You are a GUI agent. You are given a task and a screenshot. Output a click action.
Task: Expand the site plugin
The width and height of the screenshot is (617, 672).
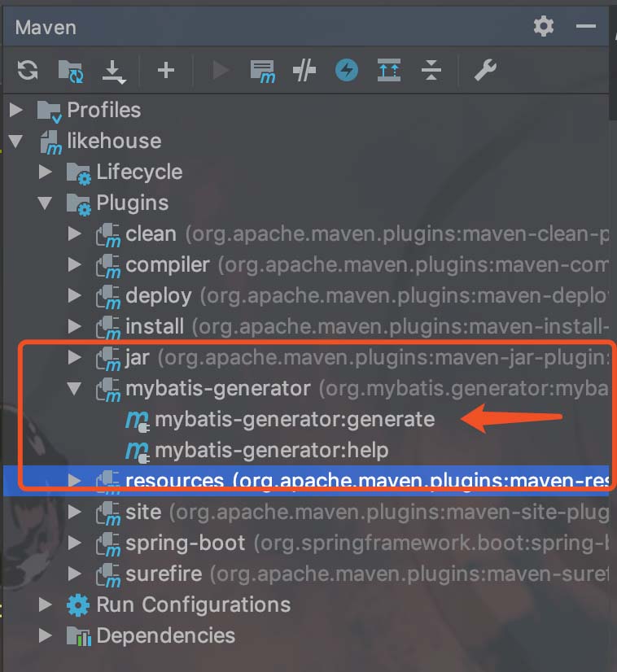(x=75, y=512)
